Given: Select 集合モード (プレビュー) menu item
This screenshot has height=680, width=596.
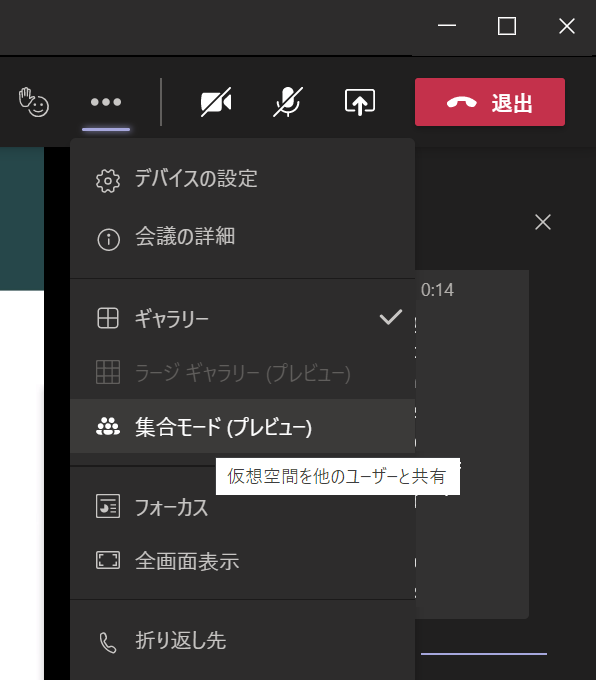Looking at the screenshot, I should pos(242,426).
